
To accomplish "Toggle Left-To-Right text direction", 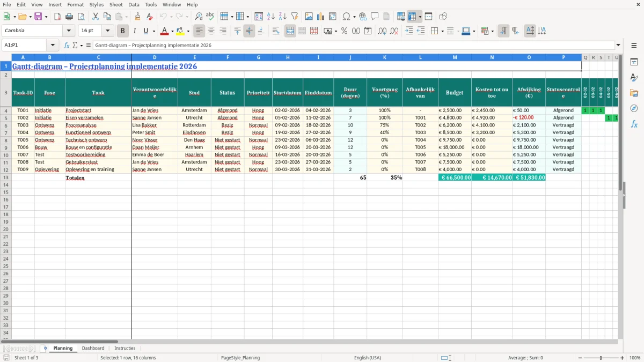I will tap(503, 31).
